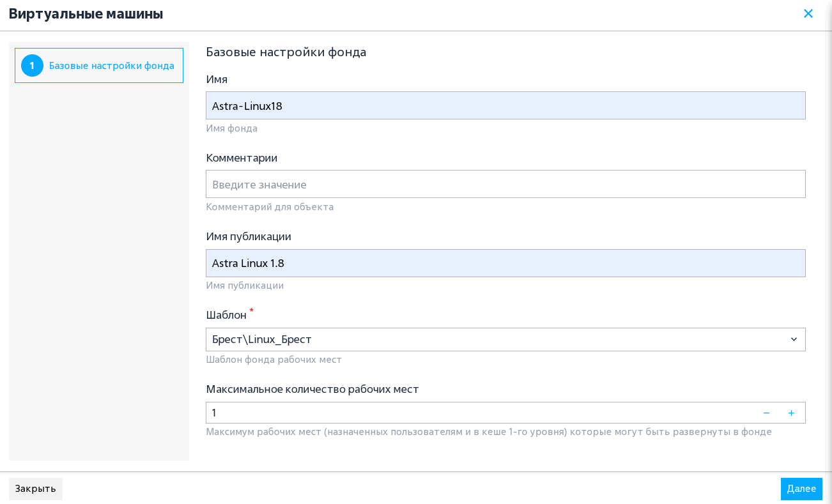Image resolution: width=832 pixels, height=504 pixels.
Task: Click the heading Базовые настройки фонда
Action: click(286, 52)
